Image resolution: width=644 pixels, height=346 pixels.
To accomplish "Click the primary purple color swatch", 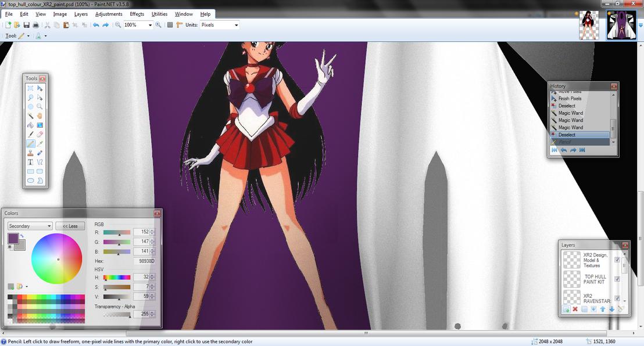I will tap(13, 239).
